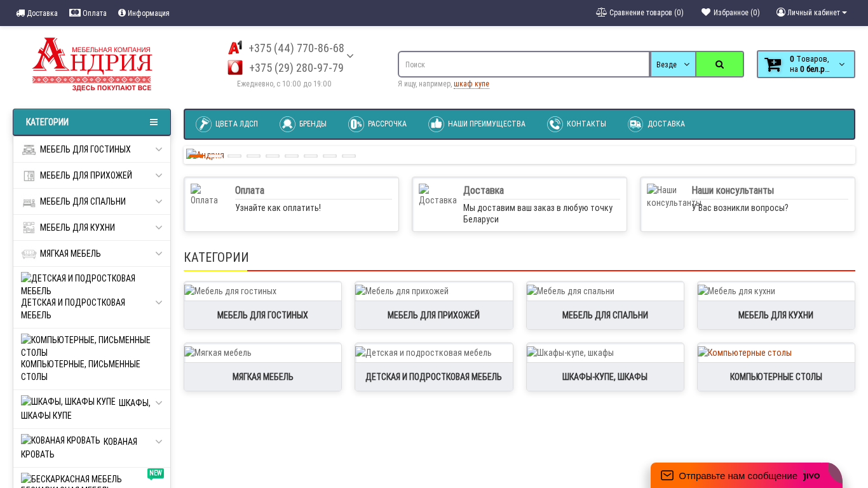868x488 pixels.
Task: Click the Рассрочка percent icon
Action: 356,124
